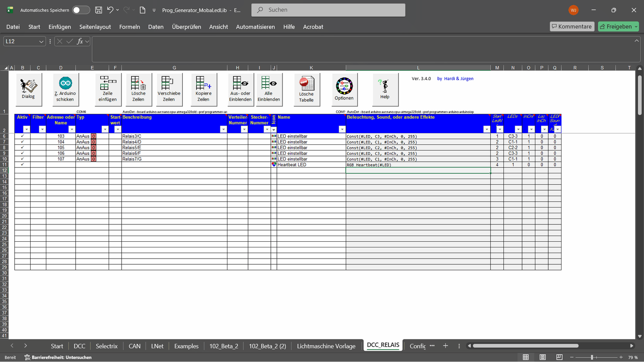This screenshot has width=644, height=362.
Task: Click the 'Kopiere Zeilen' icon
Action: (x=203, y=83)
